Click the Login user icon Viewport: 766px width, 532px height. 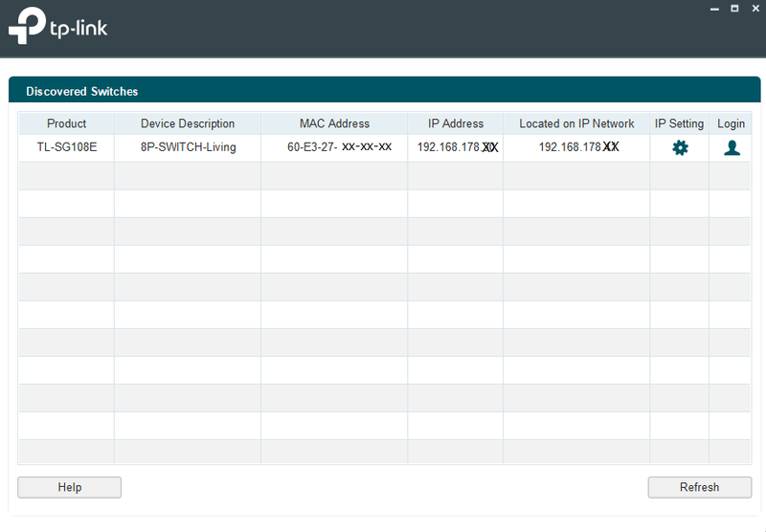(732, 147)
